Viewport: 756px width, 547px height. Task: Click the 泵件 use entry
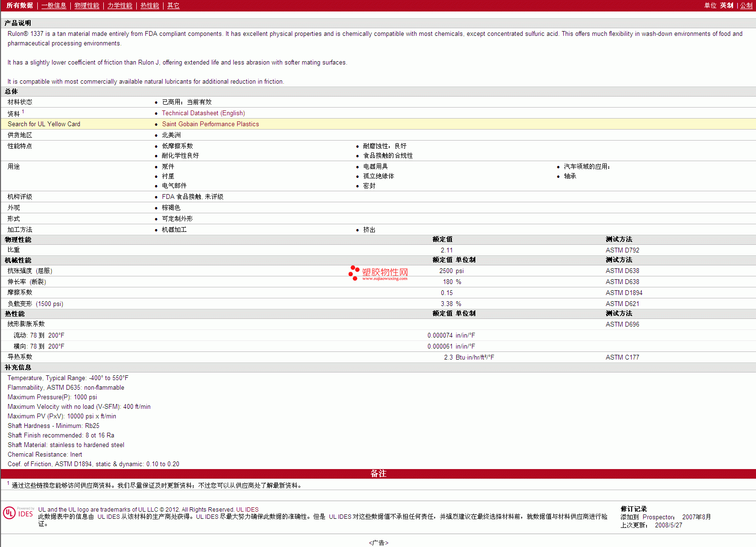pyautogui.click(x=168, y=167)
